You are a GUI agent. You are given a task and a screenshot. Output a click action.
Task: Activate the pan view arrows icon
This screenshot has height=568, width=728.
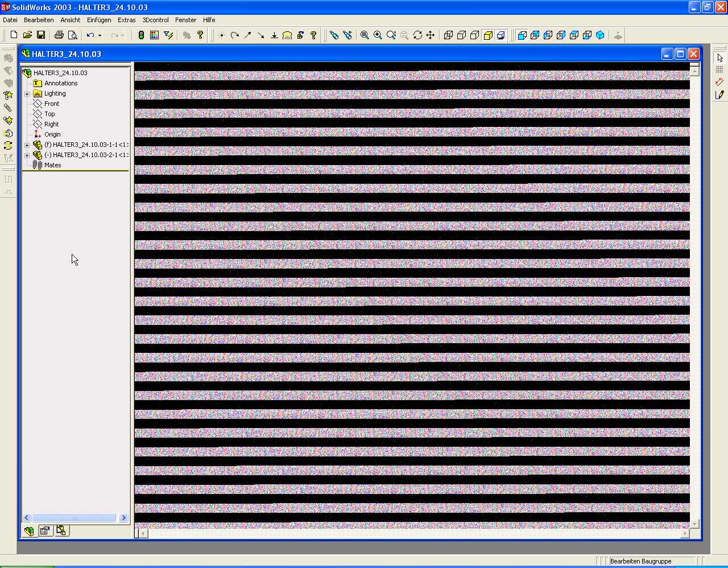[431, 35]
